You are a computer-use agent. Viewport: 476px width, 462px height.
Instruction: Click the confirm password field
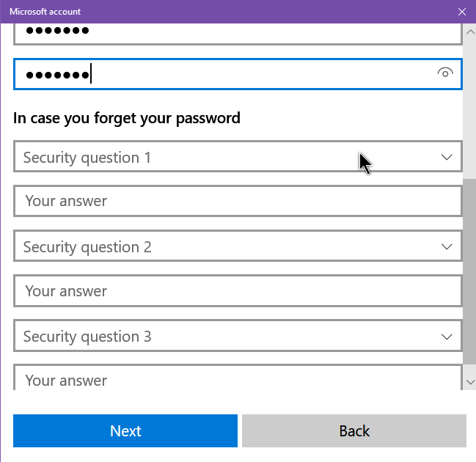238,74
